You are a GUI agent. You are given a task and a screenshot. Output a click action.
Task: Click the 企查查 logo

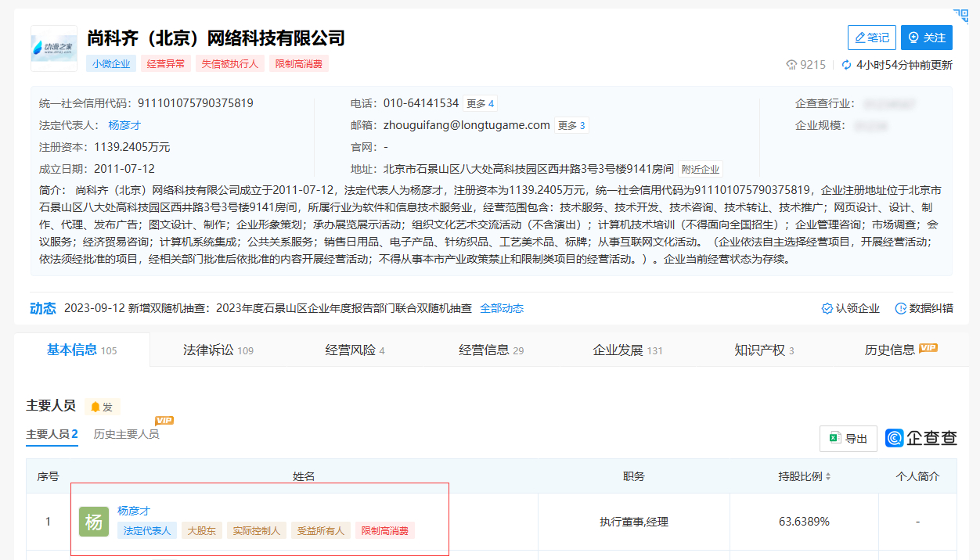pyautogui.click(x=921, y=438)
